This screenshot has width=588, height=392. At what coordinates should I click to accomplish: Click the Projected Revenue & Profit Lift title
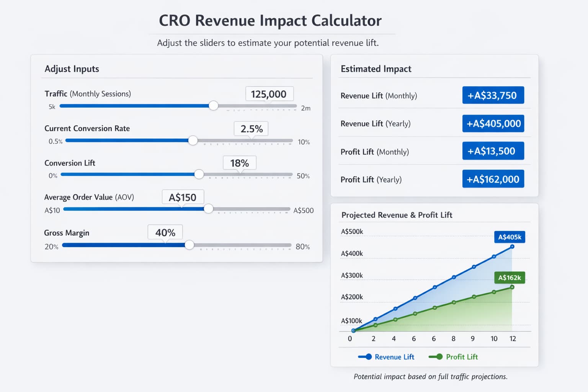pos(397,215)
